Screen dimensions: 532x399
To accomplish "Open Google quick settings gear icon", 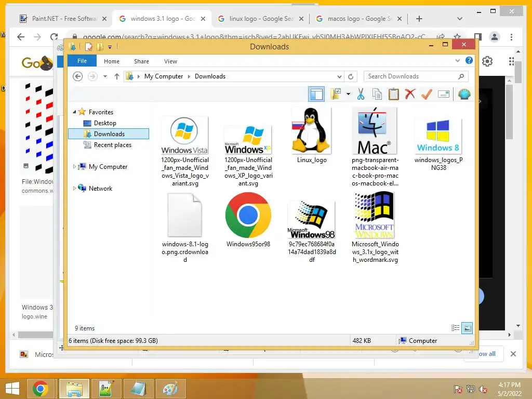I will [487, 61].
